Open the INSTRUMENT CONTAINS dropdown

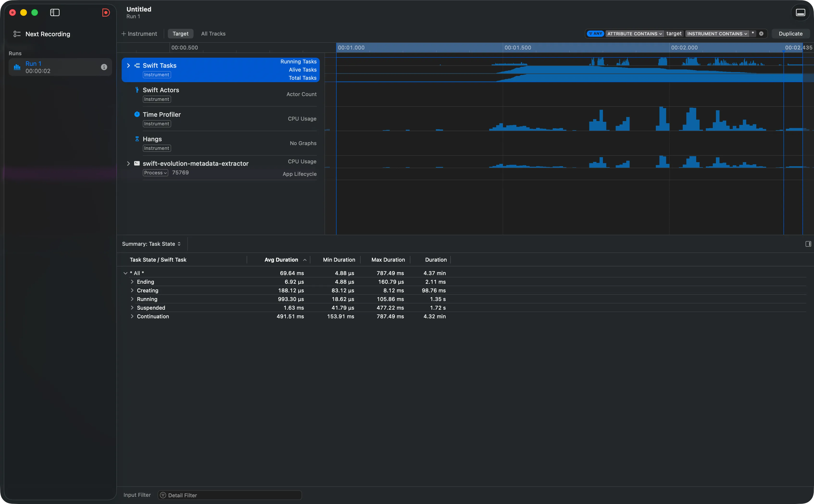717,34
